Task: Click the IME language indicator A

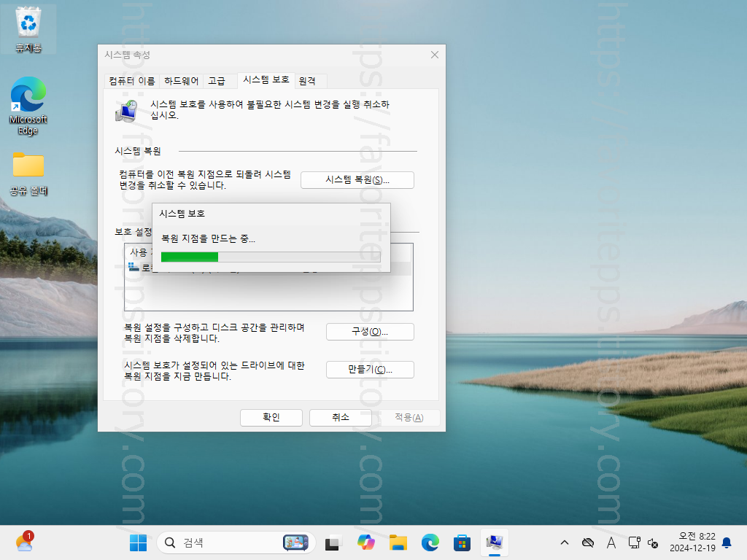Action: point(611,542)
